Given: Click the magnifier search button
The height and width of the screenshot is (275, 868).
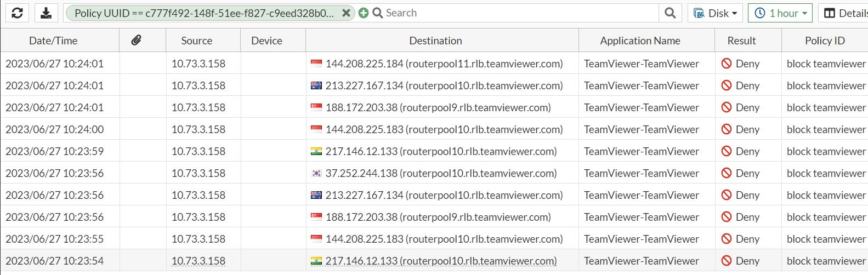Looking at the screenshot, I should point(670,13).
